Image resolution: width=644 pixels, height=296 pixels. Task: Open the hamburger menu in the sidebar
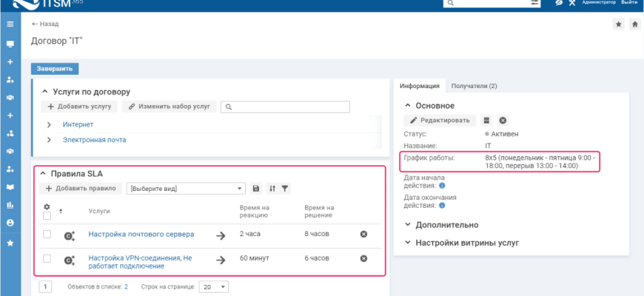click(x=10, y=24)
